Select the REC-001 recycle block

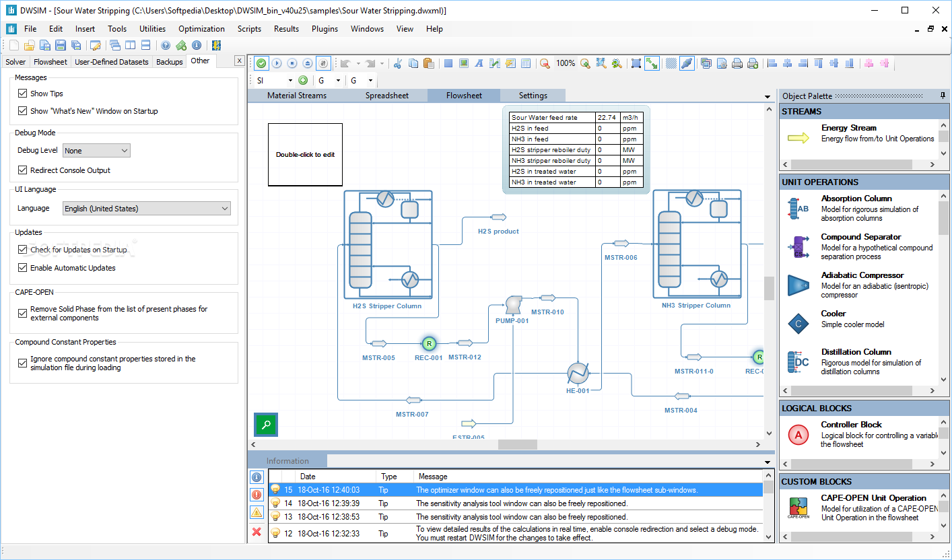click(x=428, y=343)
